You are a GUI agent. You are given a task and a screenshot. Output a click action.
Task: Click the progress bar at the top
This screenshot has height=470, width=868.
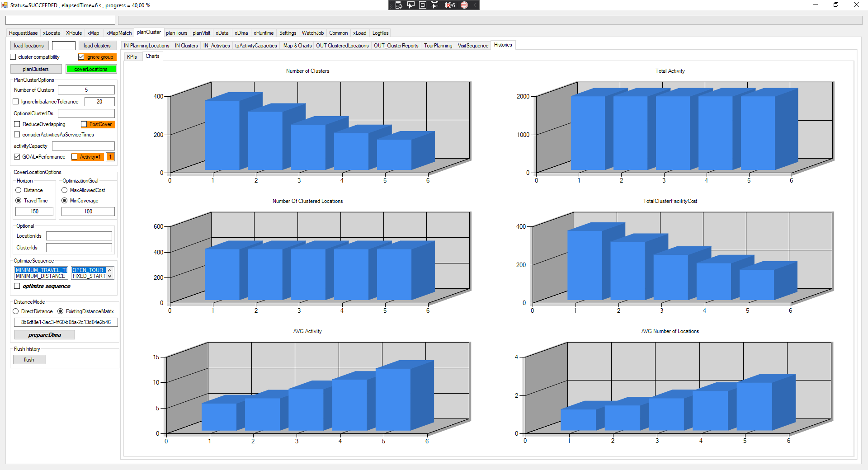pos(490,20)
